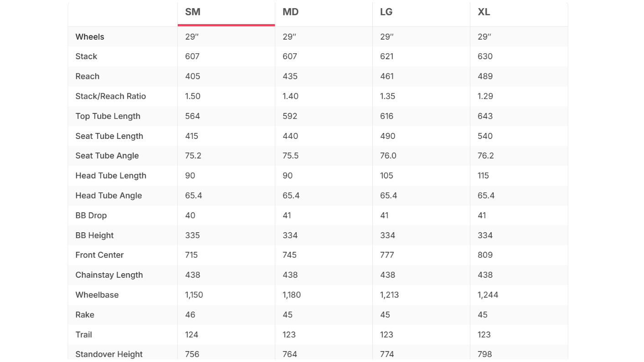Switch to the MD size column

(x=324, y=12)
